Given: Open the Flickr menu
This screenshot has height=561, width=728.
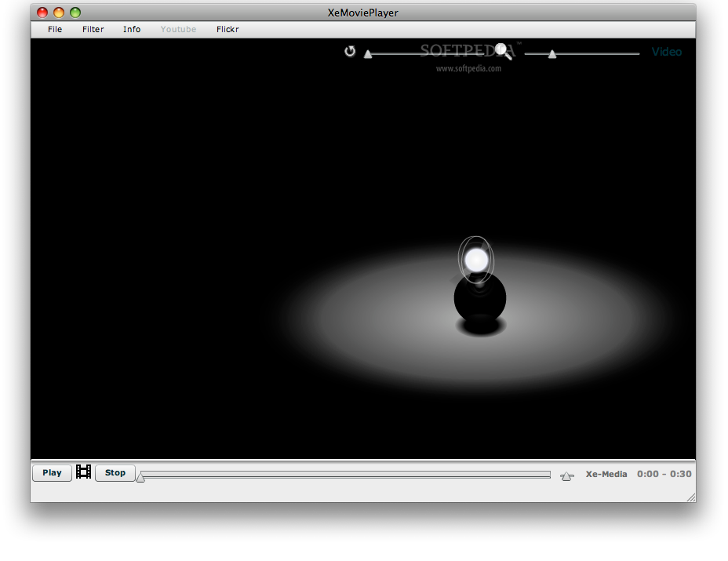Looking at the screenshot, I should 227,29.
